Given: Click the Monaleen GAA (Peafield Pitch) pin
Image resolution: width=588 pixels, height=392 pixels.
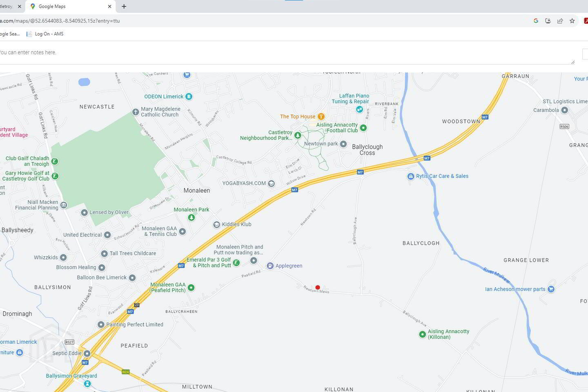Looking at the screenshot, I should coord(191,287).
